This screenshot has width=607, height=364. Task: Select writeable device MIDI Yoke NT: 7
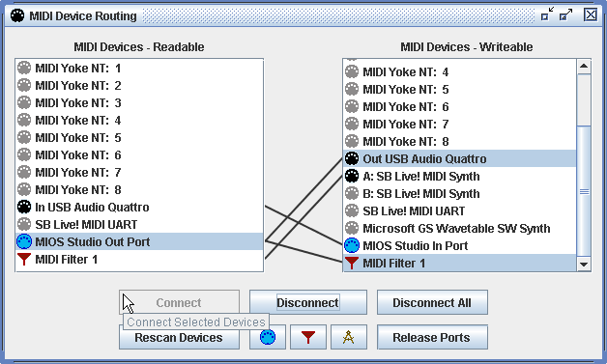coord(460,125)
